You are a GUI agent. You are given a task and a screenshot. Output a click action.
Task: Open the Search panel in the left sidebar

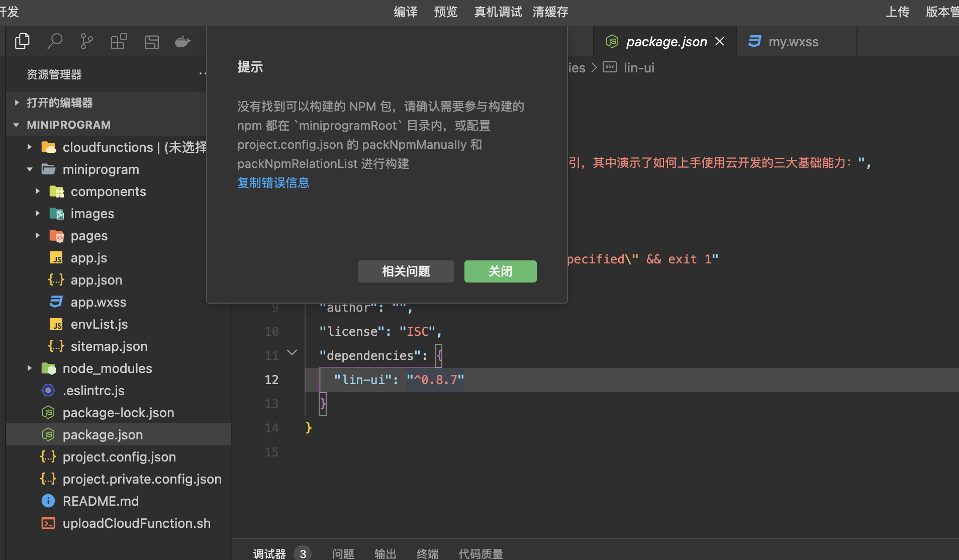pos(55,41)
